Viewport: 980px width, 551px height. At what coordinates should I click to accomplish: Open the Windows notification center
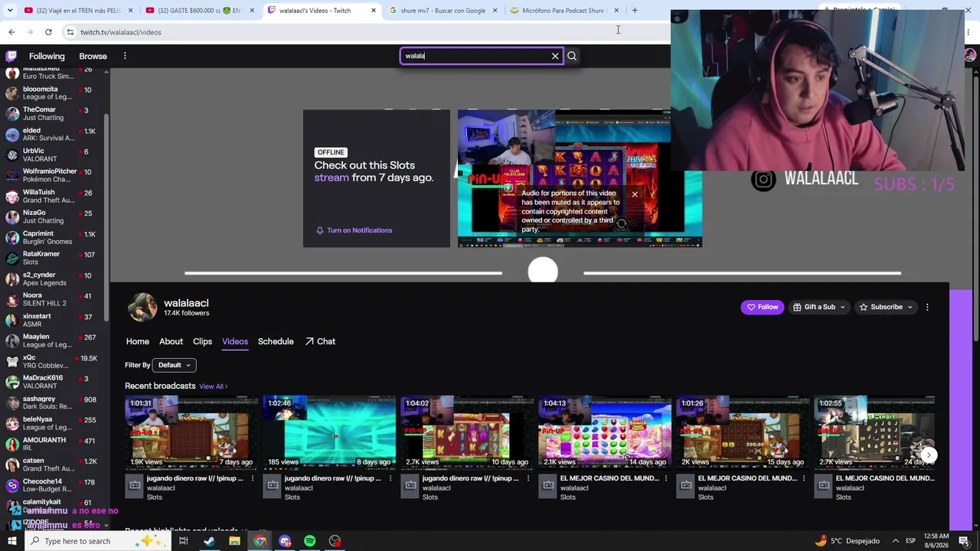(964, 541)
